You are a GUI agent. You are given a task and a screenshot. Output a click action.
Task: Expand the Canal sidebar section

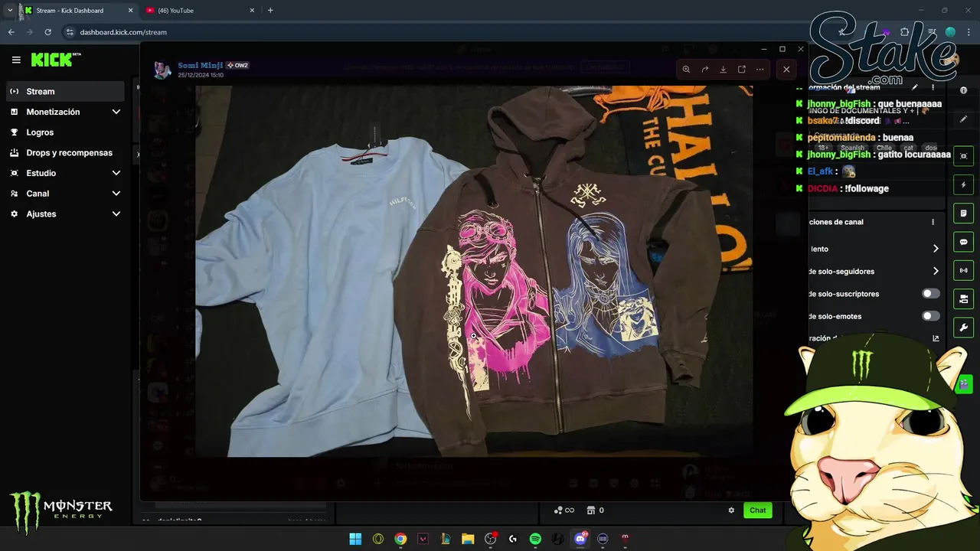click(116, 194)
